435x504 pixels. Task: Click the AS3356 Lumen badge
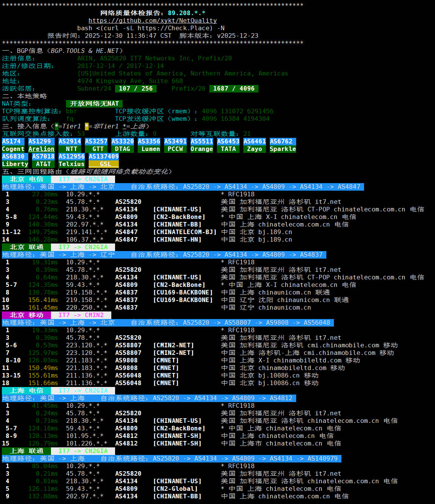[149, 145]
